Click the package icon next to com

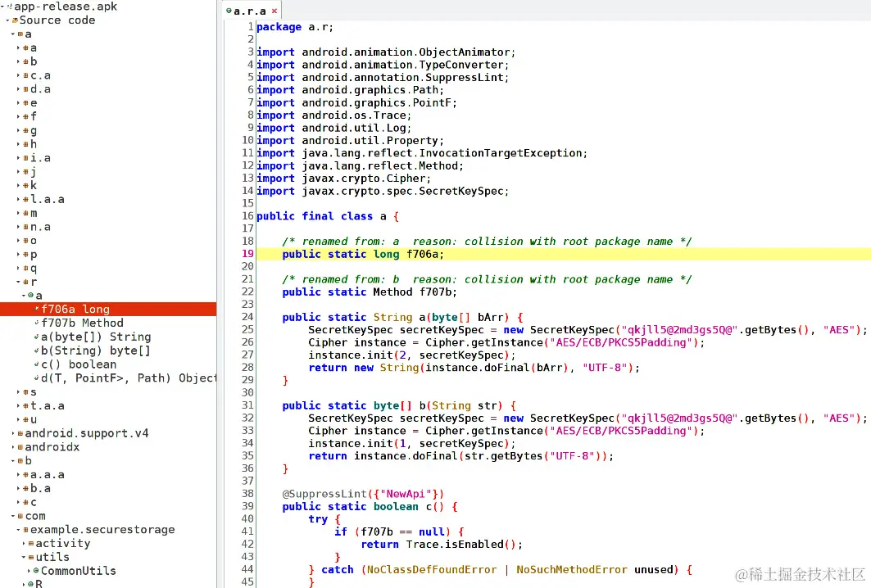[x=20, y=516]
